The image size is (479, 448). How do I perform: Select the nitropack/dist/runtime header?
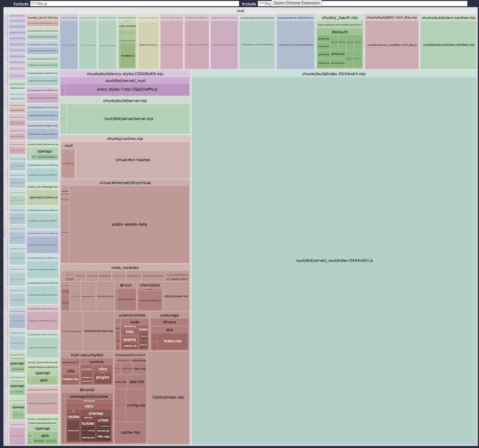click(130, 355)
